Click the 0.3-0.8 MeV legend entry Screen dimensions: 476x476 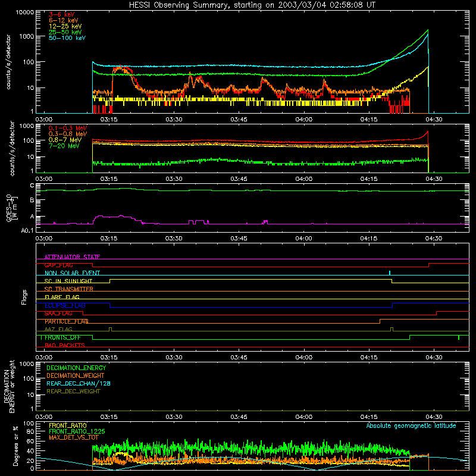(x=68, y=134)
